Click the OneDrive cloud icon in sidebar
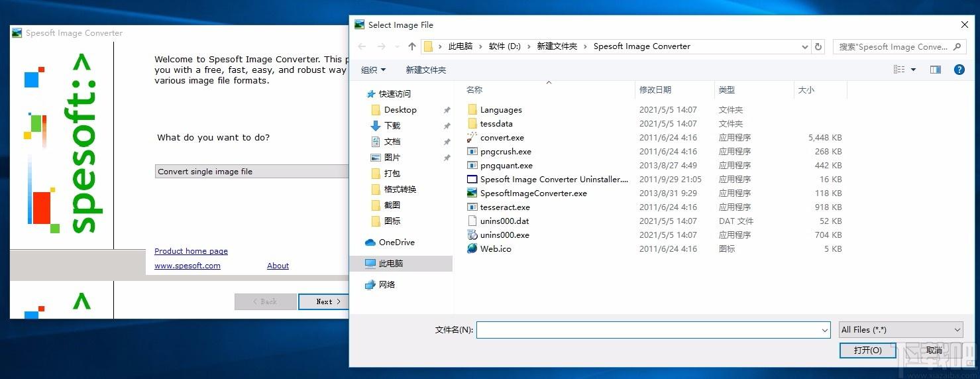Image resolution: width=980 pixels, height=379 pixels. [370, 243]
